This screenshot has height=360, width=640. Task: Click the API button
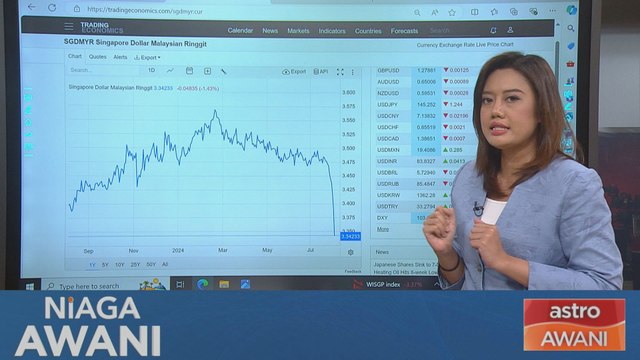(321, 71)
